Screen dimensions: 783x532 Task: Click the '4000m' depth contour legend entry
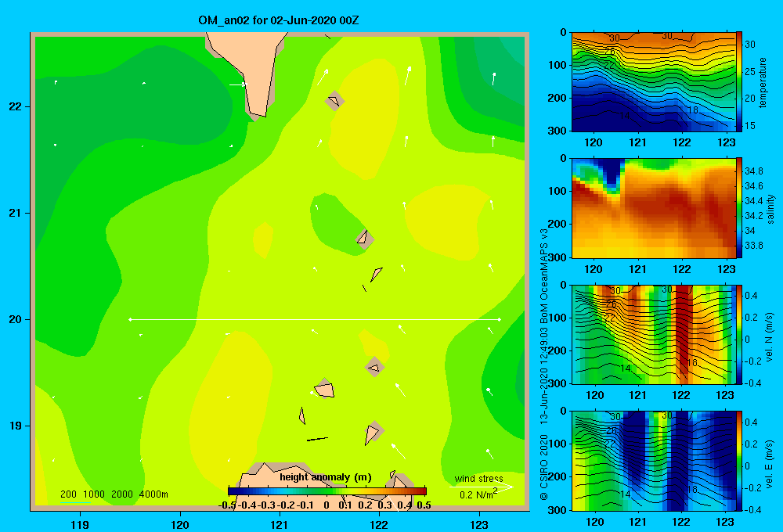(x=153, y=494)
